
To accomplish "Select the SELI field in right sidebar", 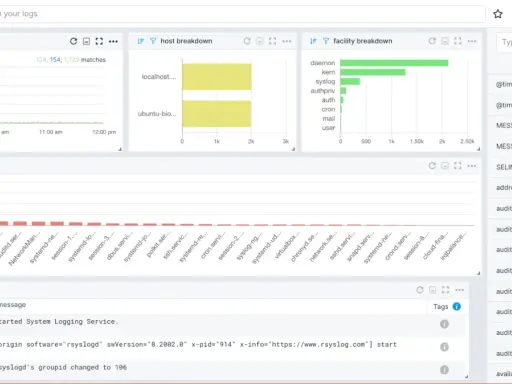I will 504,167.
